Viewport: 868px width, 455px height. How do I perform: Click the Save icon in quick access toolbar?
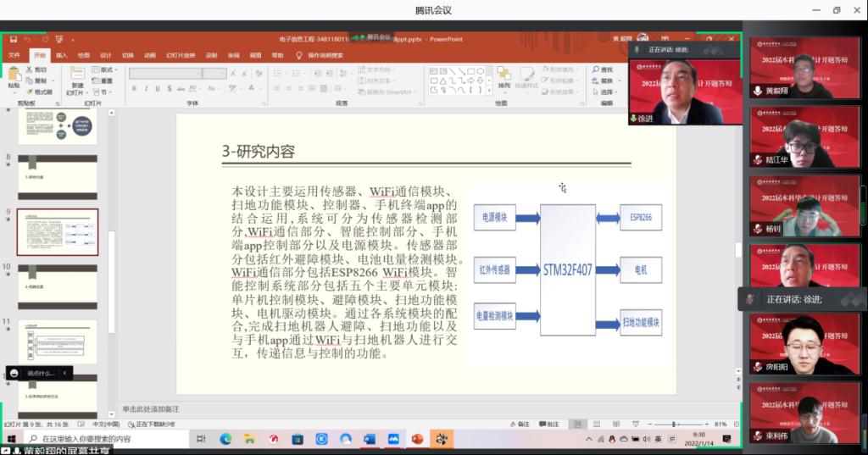point(13,39)
